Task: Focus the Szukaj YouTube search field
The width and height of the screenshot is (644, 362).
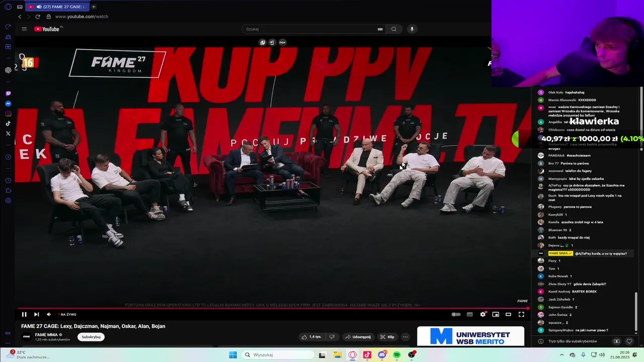Action: (x=309, y=29)
